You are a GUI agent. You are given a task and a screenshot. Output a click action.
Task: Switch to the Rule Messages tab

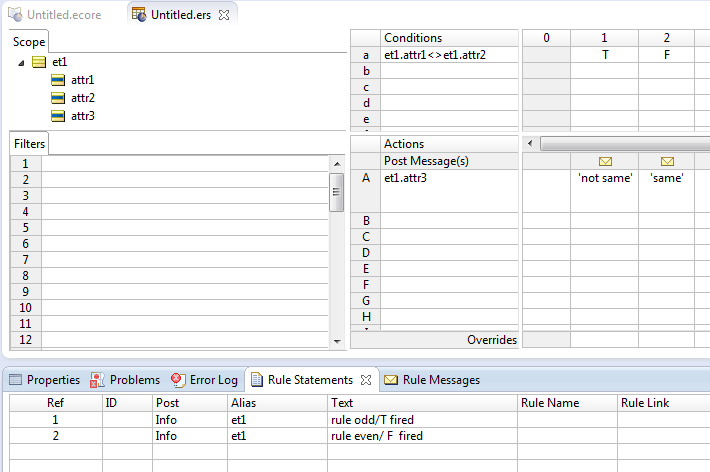tap(432, 380)
